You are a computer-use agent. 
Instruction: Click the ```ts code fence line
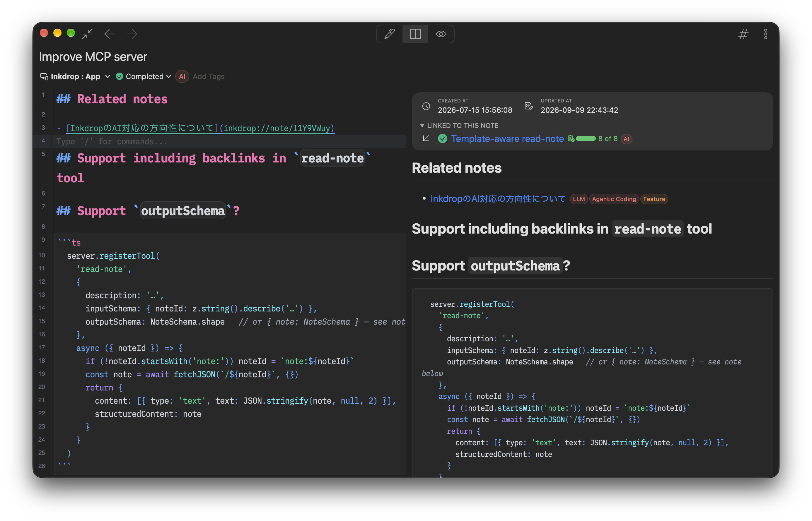click(x=70, y=243)
